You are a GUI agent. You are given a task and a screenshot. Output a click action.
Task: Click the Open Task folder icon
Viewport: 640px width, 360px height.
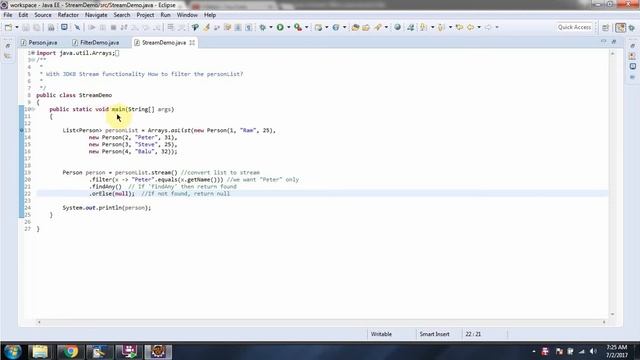(x=366, y=27)
